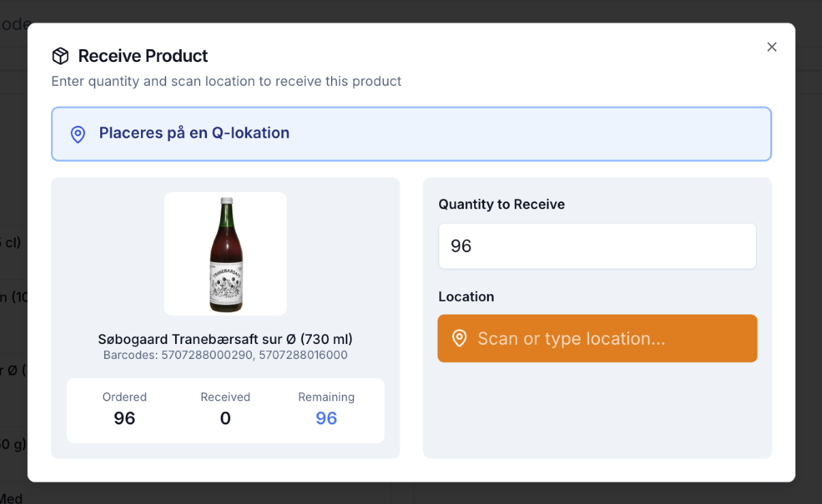Click the 'Location' field label
This screenshot has height=504, width=822.
click(466, 297)
